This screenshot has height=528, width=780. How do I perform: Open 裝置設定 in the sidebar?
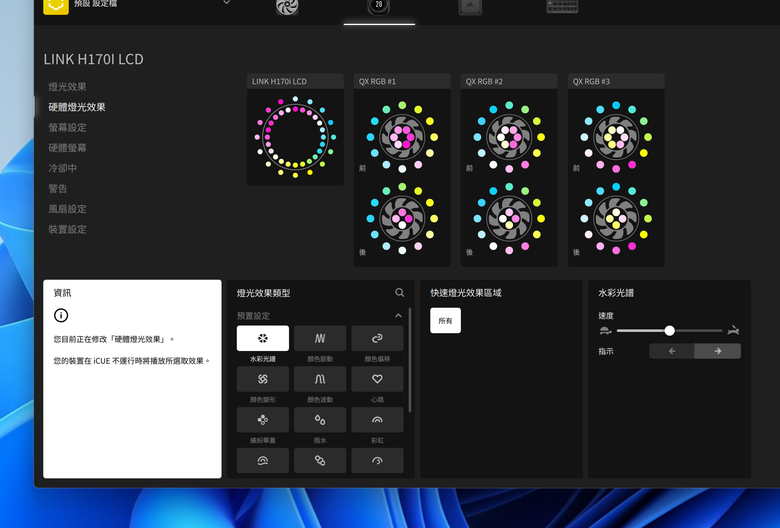coord(67,229)
